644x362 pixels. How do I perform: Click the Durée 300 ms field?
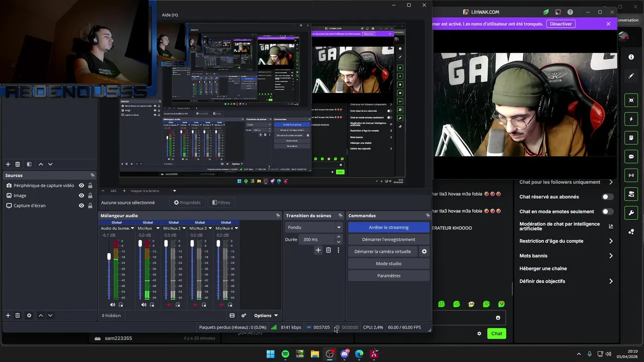(x=316, y=239)
